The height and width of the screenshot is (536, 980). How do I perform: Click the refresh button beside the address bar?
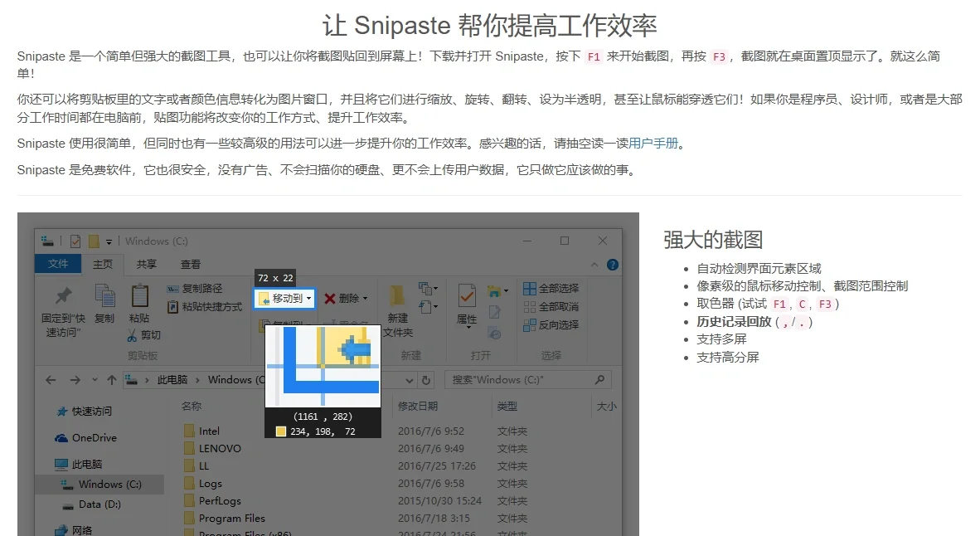(x=426, y=380)
